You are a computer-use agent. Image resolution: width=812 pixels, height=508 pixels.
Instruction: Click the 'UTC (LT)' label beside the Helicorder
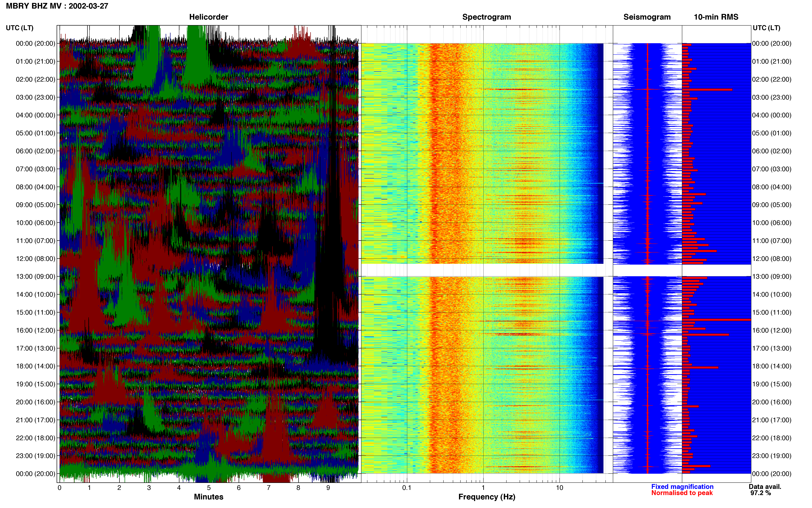(20, 28)
